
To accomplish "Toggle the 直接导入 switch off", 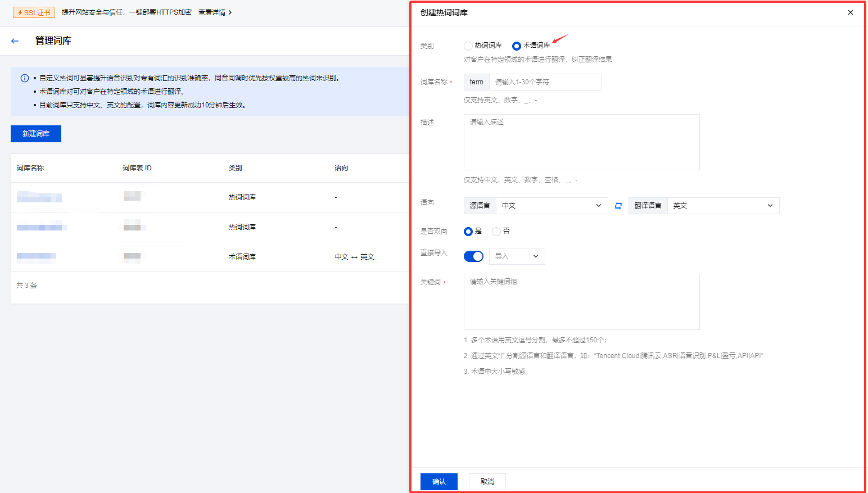I will click(473, 256).
